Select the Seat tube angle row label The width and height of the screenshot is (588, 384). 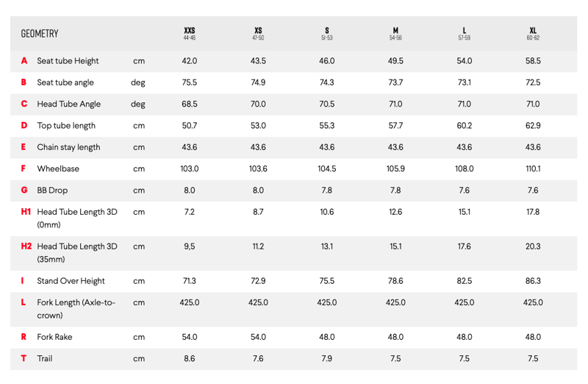point(65,82)
